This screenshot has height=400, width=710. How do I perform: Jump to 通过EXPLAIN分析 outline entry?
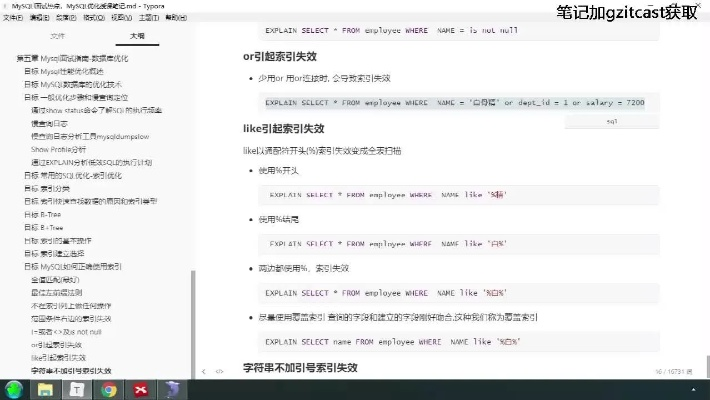click(x=91, y=163)
